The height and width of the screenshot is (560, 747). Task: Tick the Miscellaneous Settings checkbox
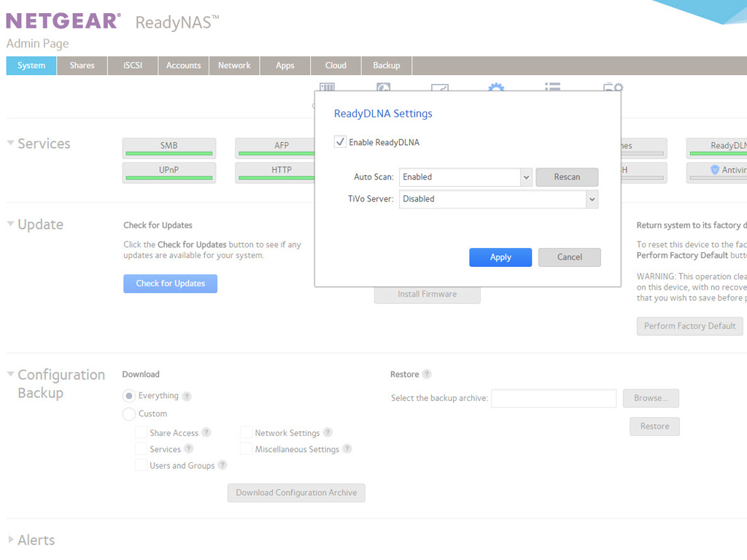(x=247, y=448)
